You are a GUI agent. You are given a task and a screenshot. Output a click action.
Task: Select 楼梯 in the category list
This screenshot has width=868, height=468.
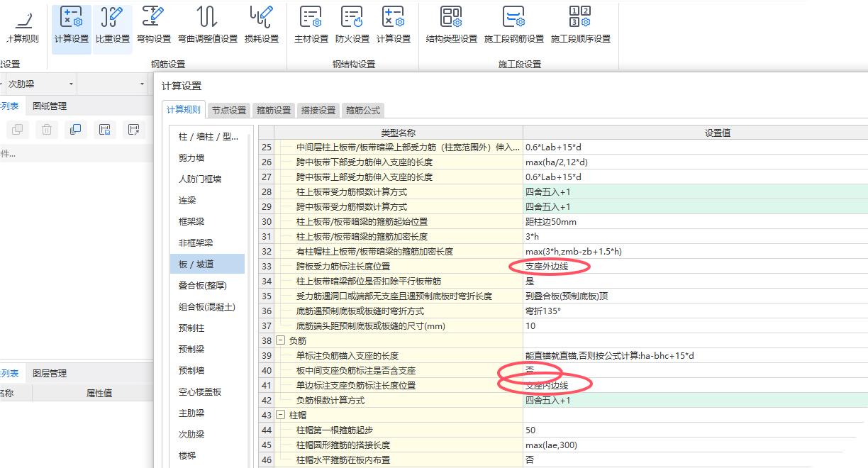pos(208,455)
